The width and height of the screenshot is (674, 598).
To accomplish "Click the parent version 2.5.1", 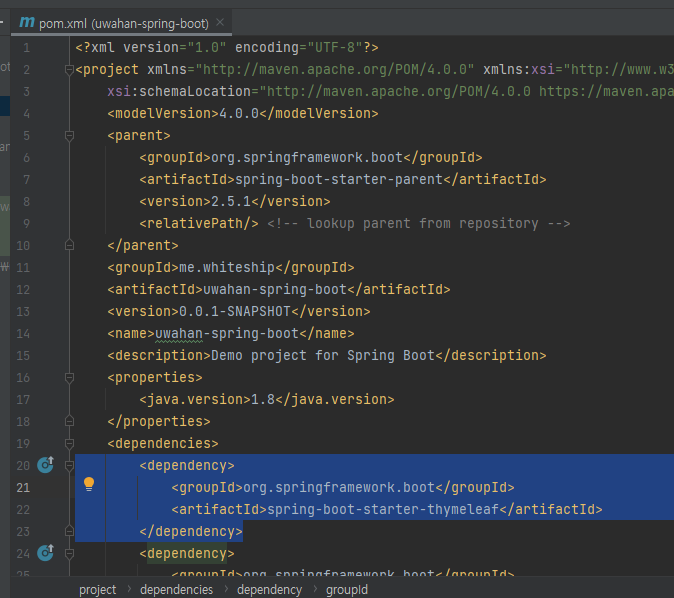I will [x=231, y=201].
